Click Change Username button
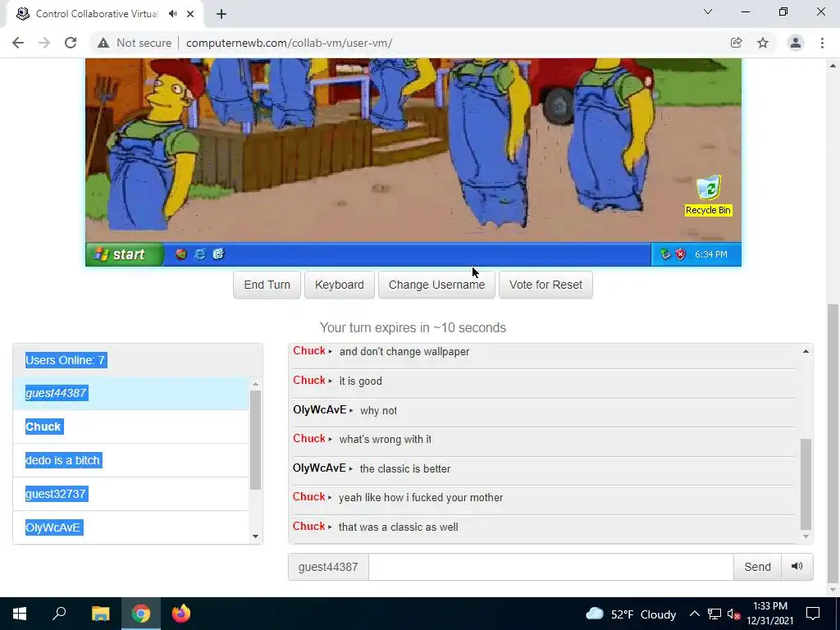Screen dimensions: 840x630 436,285
